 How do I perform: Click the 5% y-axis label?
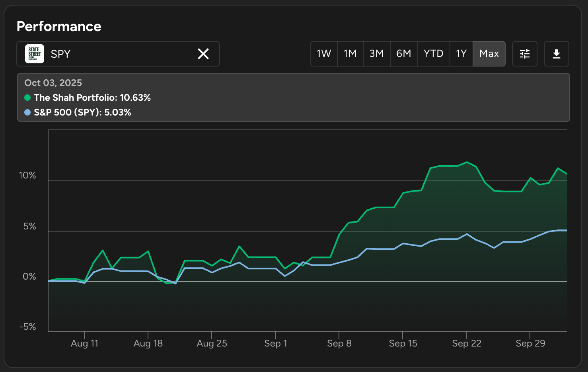29,226
